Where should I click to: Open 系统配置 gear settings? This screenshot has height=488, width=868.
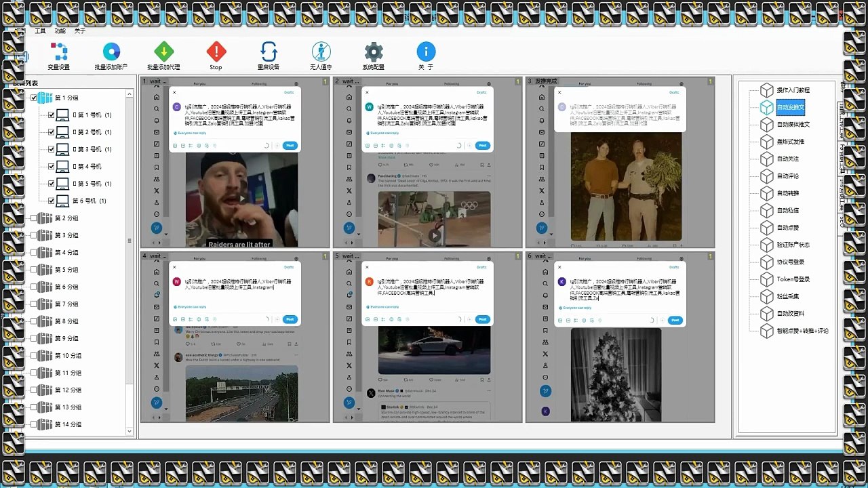point(373,52)
